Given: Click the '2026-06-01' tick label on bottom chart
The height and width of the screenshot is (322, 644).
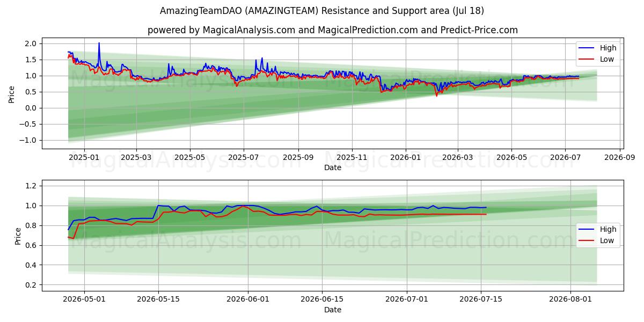Looking at the screenshot, I should [x=248, y=299].
